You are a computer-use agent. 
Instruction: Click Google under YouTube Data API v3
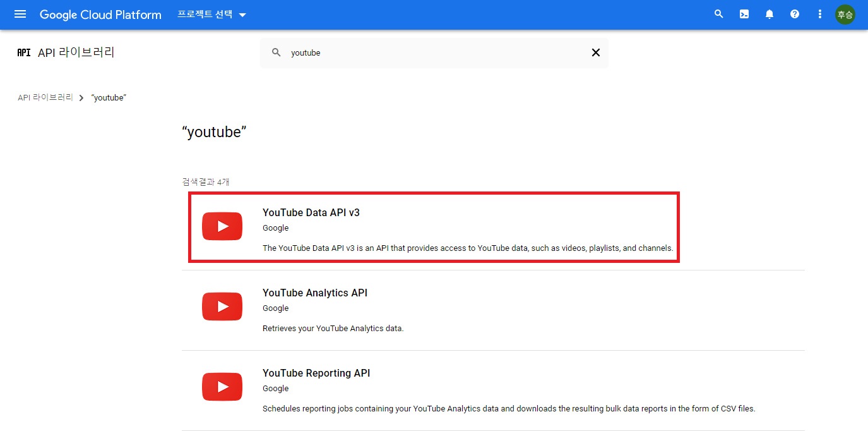[x=275, y=228]
